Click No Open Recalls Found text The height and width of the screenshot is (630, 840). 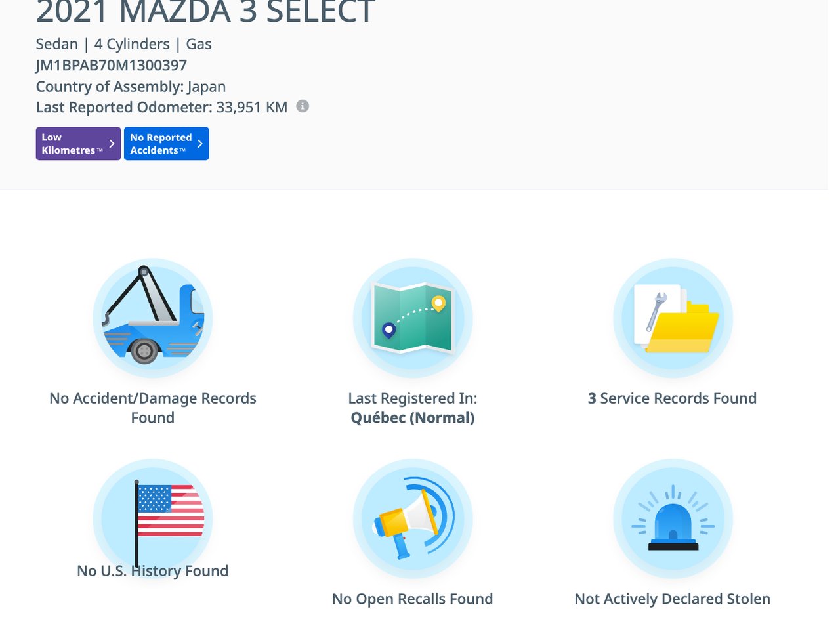[413, 598]
